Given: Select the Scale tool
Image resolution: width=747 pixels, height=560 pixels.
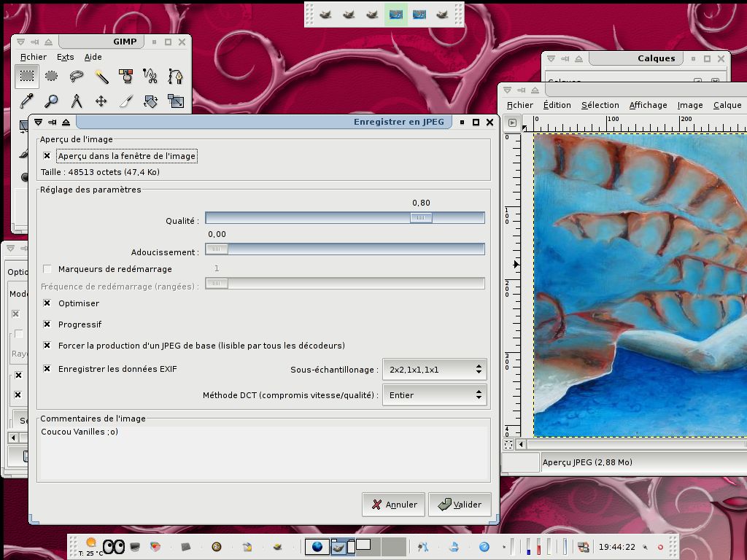Looking at the screenshot, I should click(175, 101).
